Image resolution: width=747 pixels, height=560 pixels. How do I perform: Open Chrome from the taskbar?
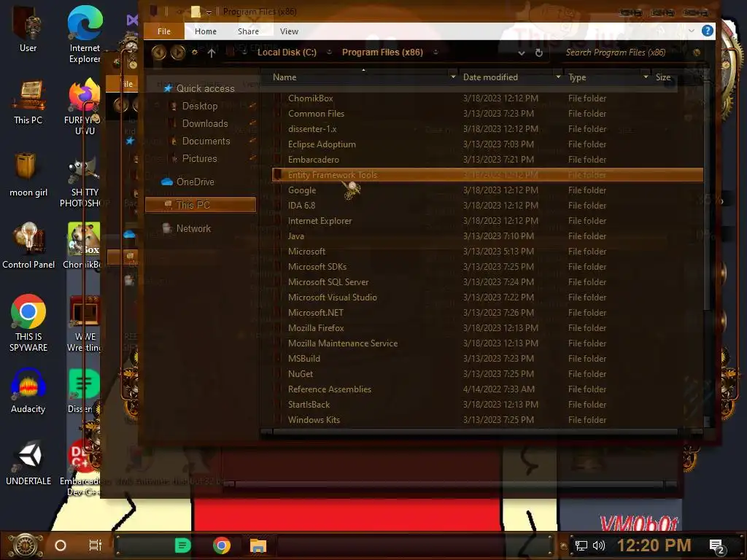tap(222, 545)
